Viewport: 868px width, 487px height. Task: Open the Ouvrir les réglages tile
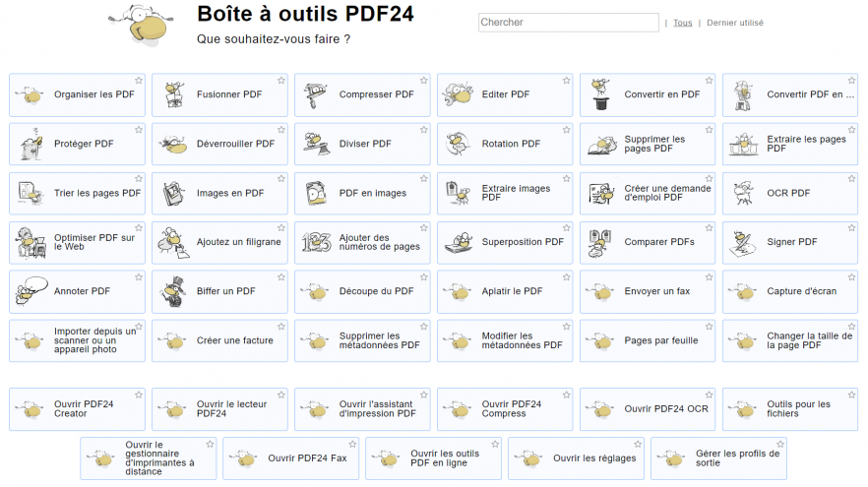tap(577, 458)
